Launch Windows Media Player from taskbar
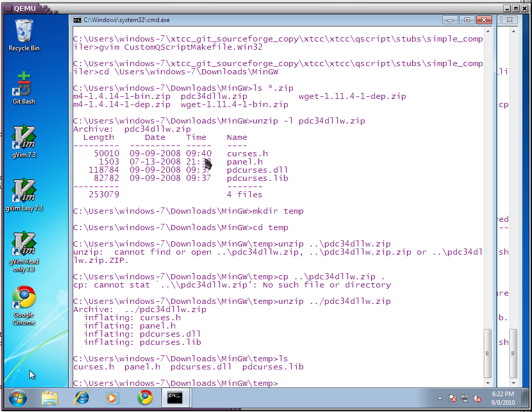 [113, 398]
